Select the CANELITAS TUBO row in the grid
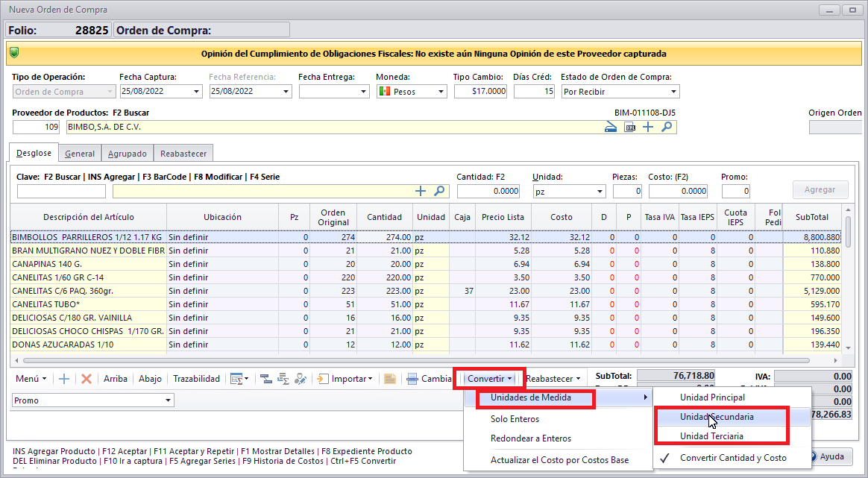This screenshot has width=868, height=478. pos(88,304)
